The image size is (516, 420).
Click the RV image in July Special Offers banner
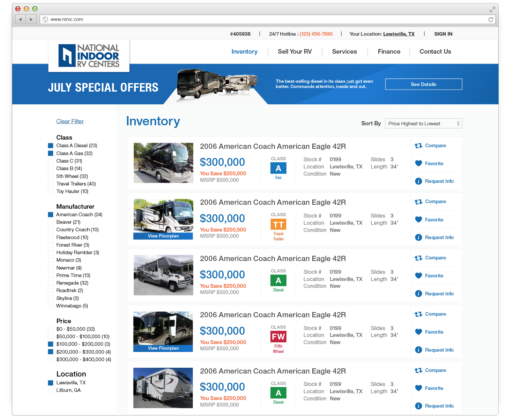(217, 83)
